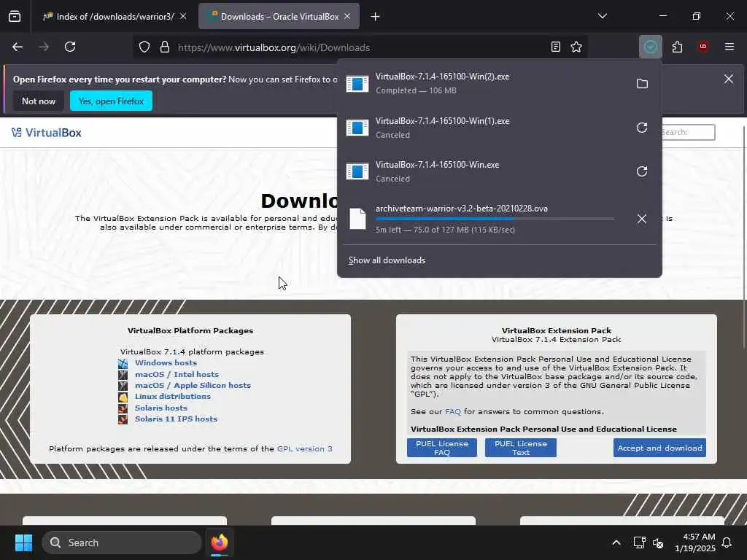Open Solaris 11 IPS hosts link
This screenshot has width=747, height=560.
pyautogui.click(x=176, y=419)
